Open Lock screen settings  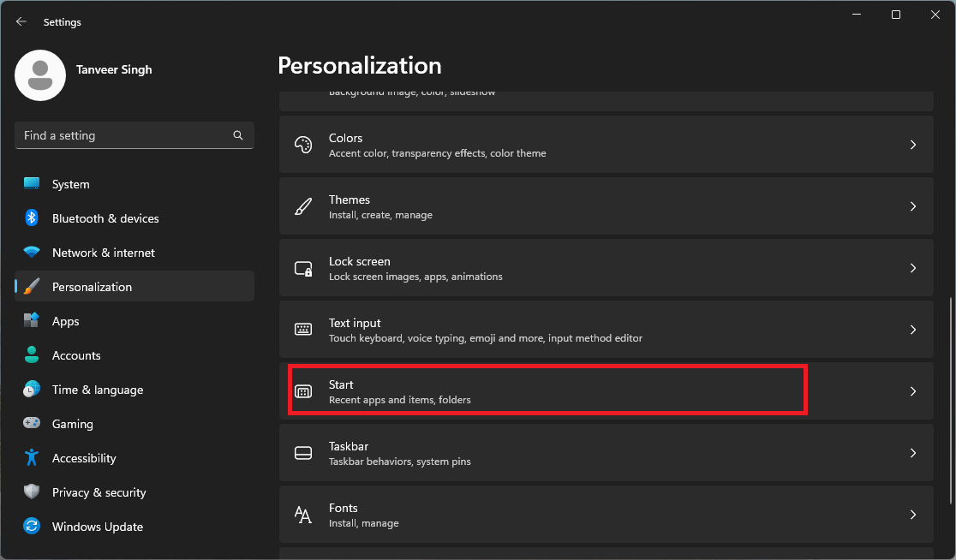[606, 267]
